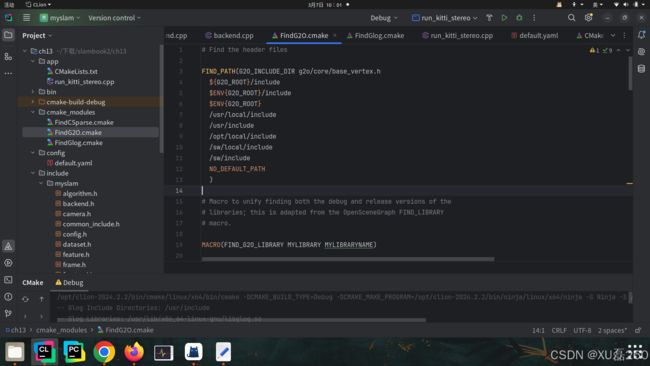The image size is (650, 366).
Task: Click the project tree vertical scrollbar
Action: [161, 99]
